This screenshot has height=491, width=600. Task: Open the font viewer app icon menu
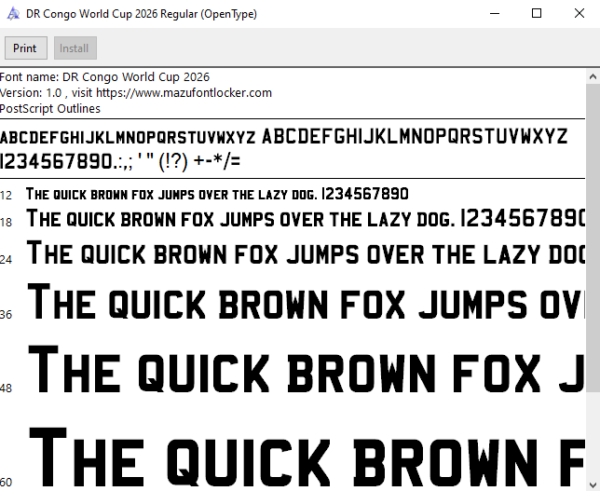(13, 14)
